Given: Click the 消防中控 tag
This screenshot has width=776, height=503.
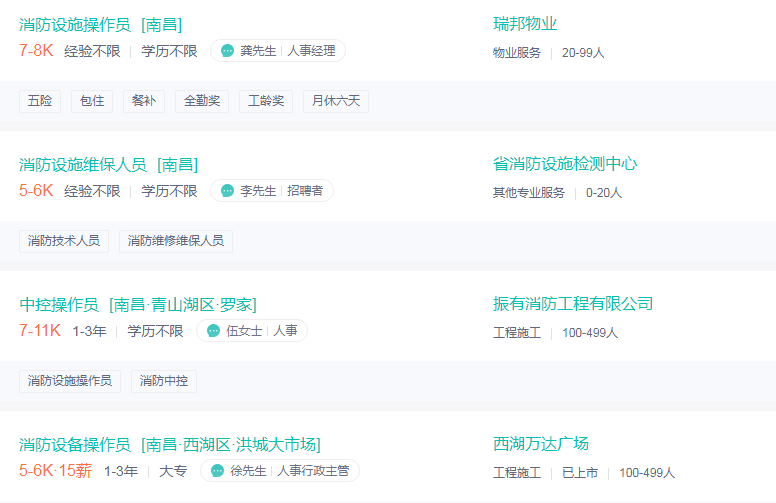Looking at the screenshot, I should pyautogui.click(x=164, y=381).
